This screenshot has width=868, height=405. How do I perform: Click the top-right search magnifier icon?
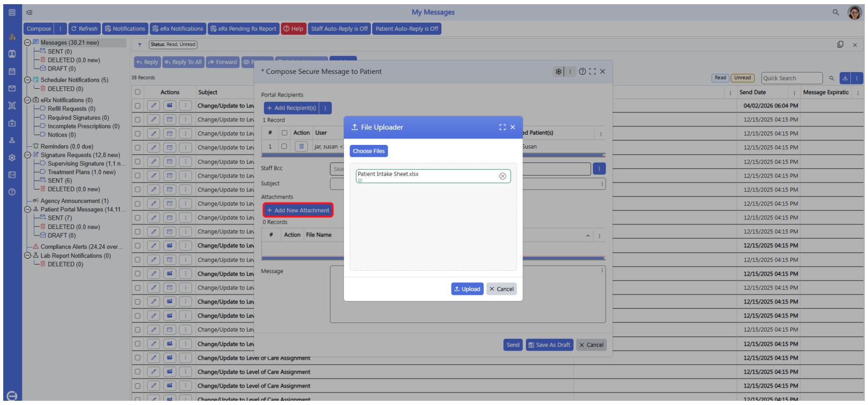(836, 13)
